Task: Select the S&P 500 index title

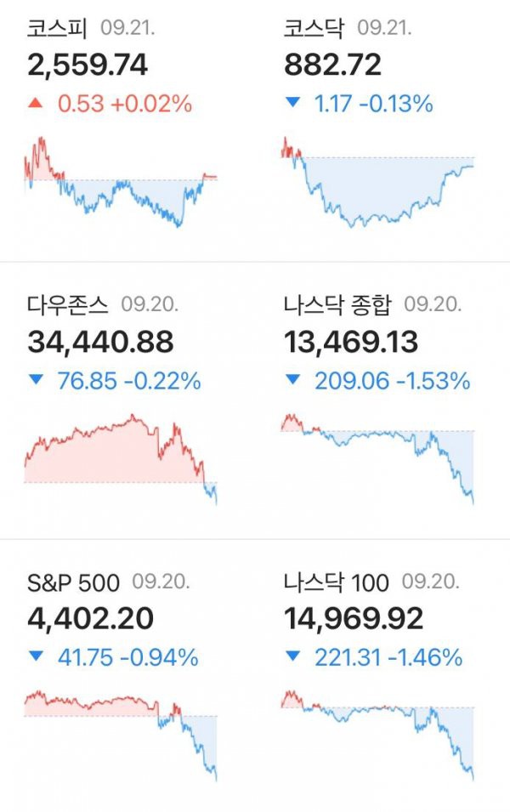Action: pos(73,582)
